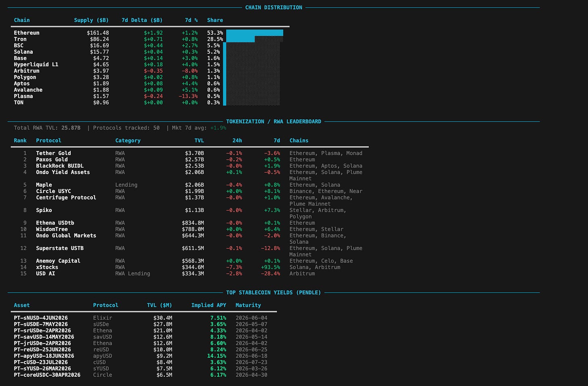This screenshot has width=588, height=386.
Task: Select PT-sNUSD-4JUN2026 asset
Action: pyautogui.click(x=41, y=318)
